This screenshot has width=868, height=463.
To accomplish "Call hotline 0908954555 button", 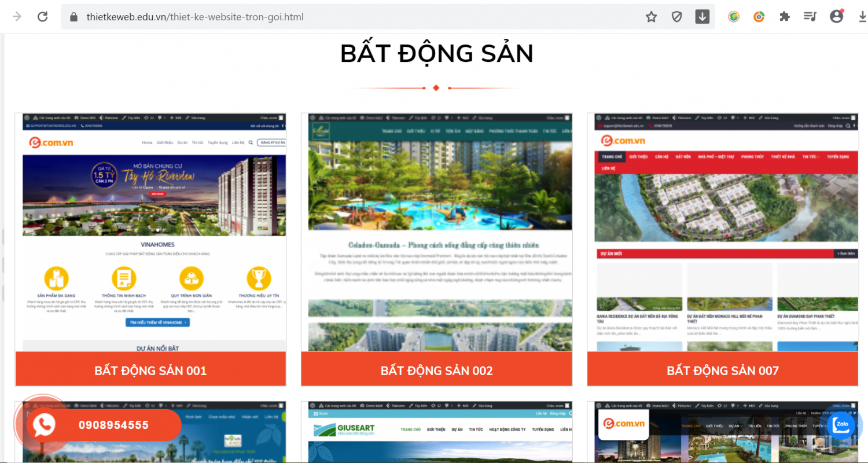I will (x=113, y=425).
